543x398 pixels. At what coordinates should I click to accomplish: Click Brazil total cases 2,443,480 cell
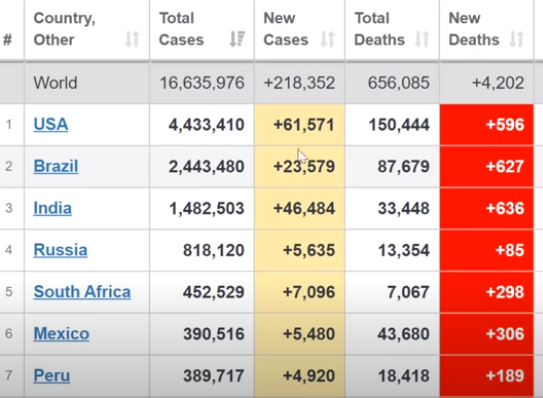point(202,167)
